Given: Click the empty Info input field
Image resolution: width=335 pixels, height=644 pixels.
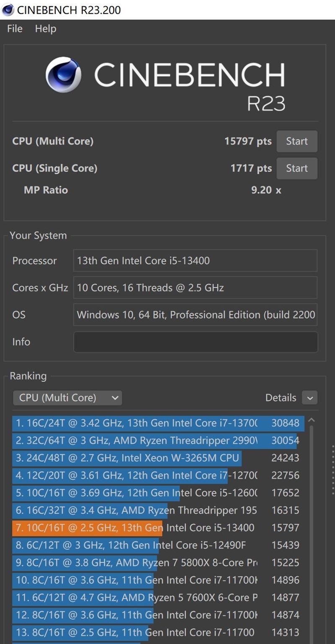Looking at the screenshot, I should tap(195, 342).
